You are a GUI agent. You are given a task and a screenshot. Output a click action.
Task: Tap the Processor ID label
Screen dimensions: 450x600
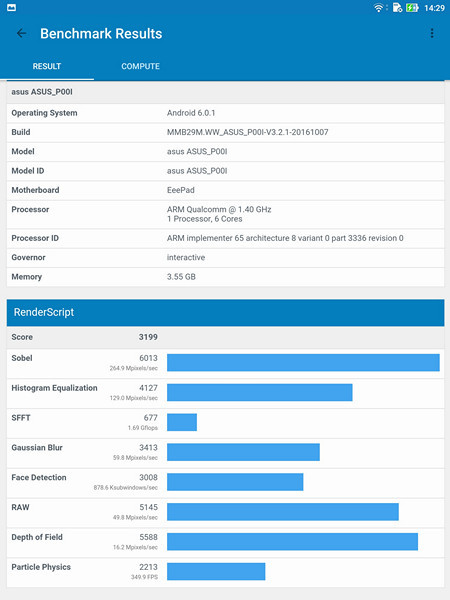pos(35,238)
